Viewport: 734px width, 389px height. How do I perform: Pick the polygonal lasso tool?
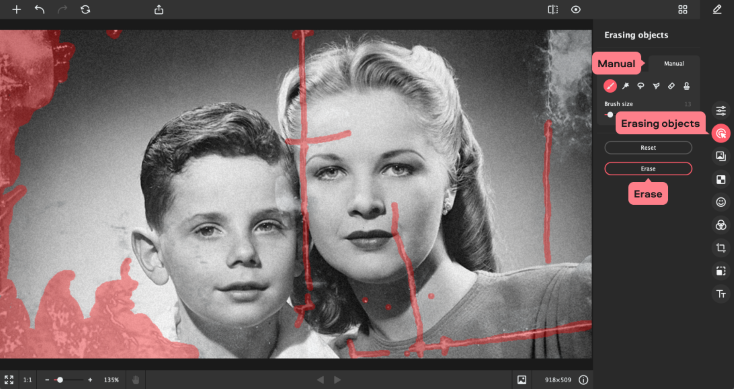pos(656,86)
